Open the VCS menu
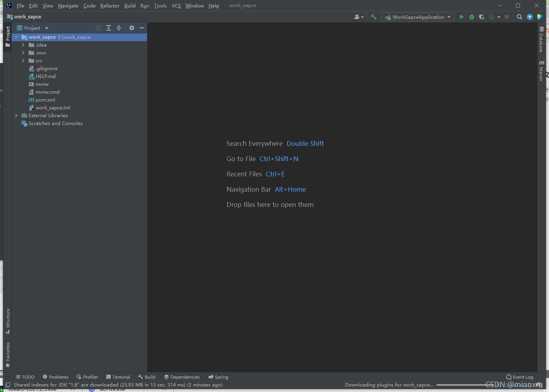This screenshot has width=549, height=392. [176, 5]
